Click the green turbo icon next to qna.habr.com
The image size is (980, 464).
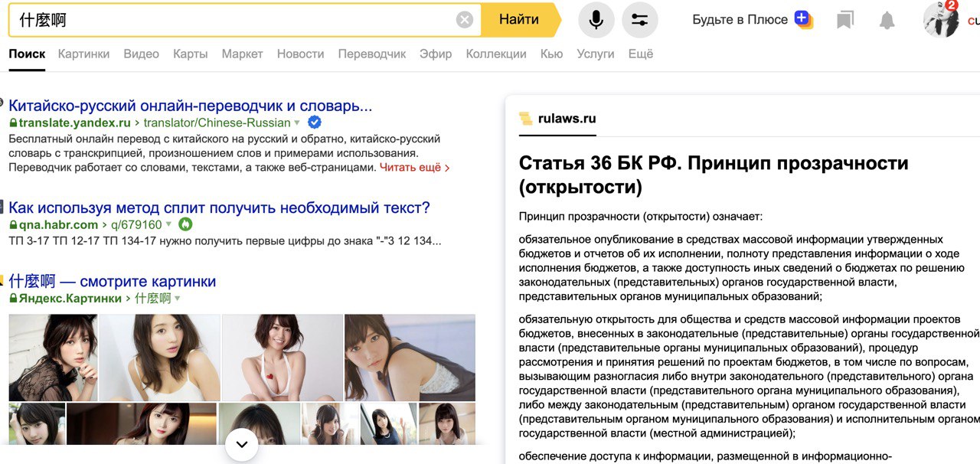(x=185, y=224)
